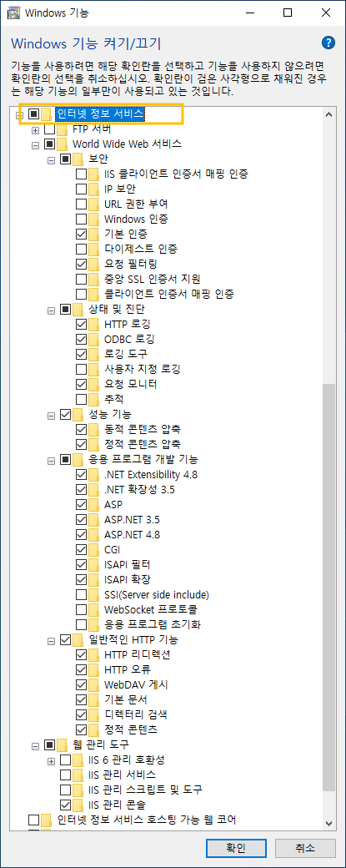Select IIS 관리 스크립트 및 도구 item
Screen dimensions: 346x868
pyautogui.click(x=145, y=789)
